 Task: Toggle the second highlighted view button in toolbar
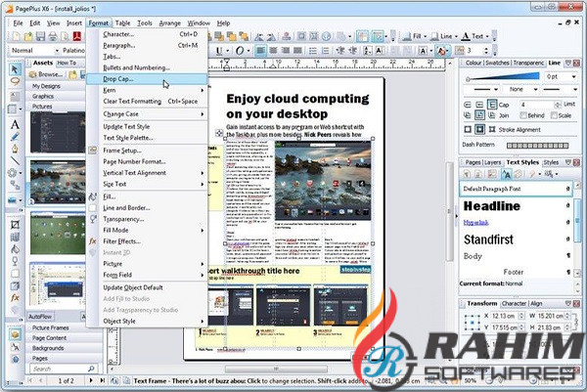point(378,36)
